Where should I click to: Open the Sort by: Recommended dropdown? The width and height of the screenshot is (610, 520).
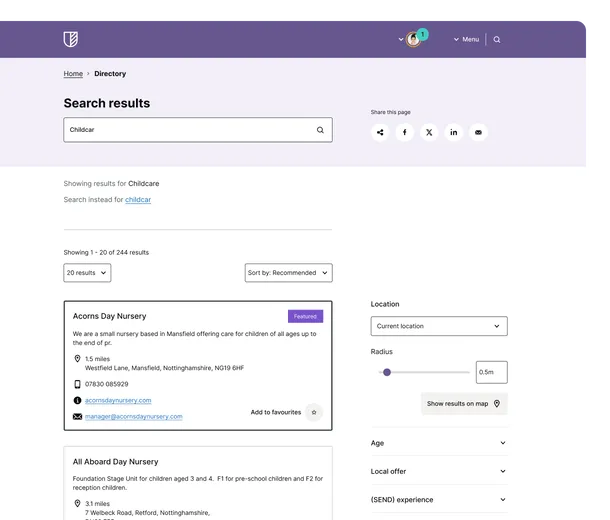pos(289,273)
